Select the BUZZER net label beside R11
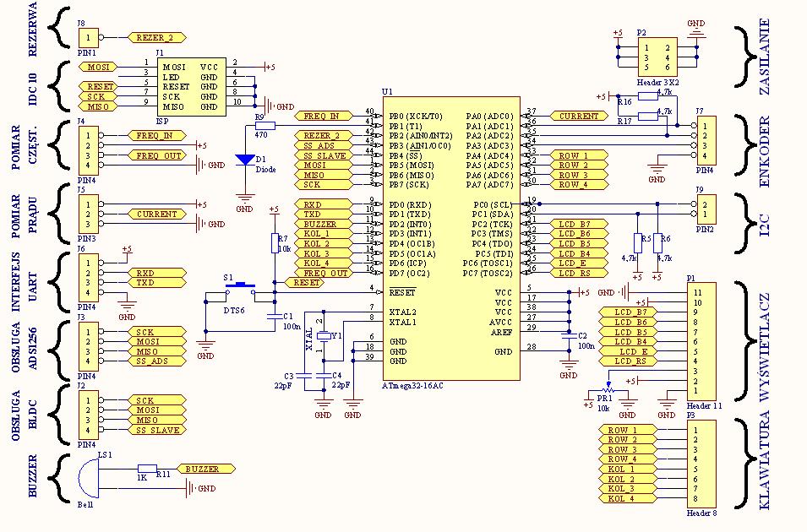 (x=206, y=469)
